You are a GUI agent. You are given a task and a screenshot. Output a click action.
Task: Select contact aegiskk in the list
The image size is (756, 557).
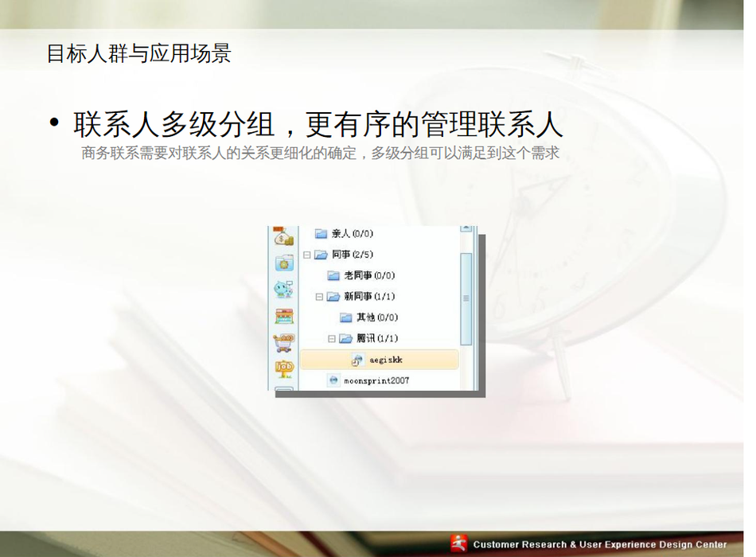click(x=386, y=360)
